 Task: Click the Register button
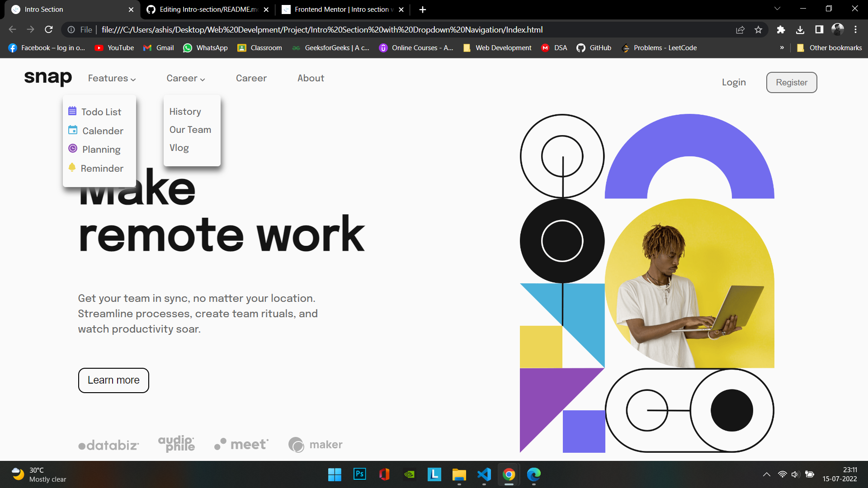tap(792, 83)
